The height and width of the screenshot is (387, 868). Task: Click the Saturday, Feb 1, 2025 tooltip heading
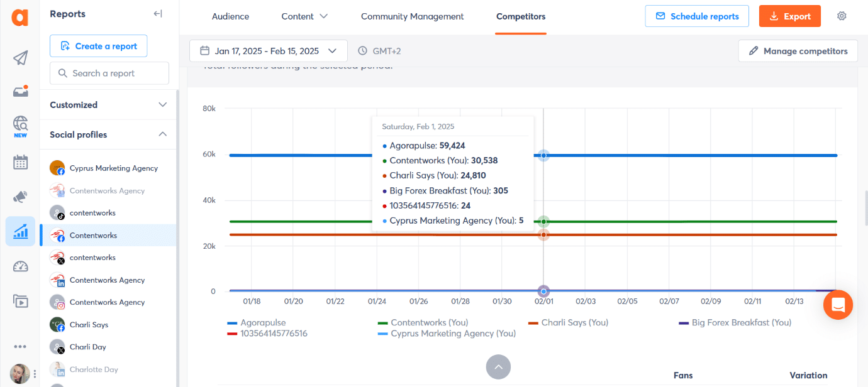click(418, 127)
